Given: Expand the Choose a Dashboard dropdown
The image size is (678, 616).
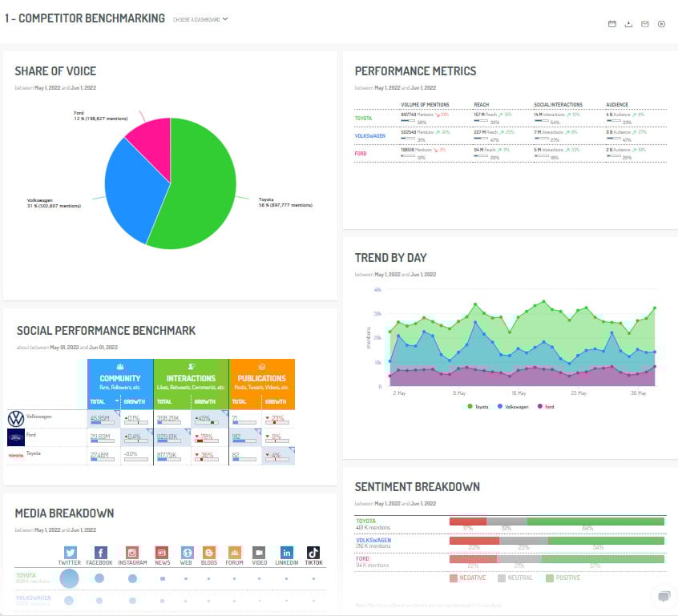Looking at the screenshot, I should click(x=200, y=19).
